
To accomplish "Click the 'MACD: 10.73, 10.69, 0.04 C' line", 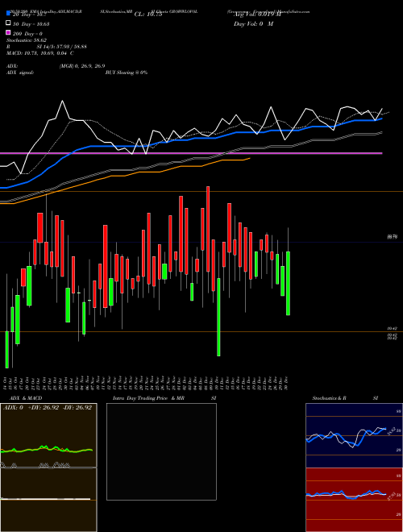I will [40, 53].
